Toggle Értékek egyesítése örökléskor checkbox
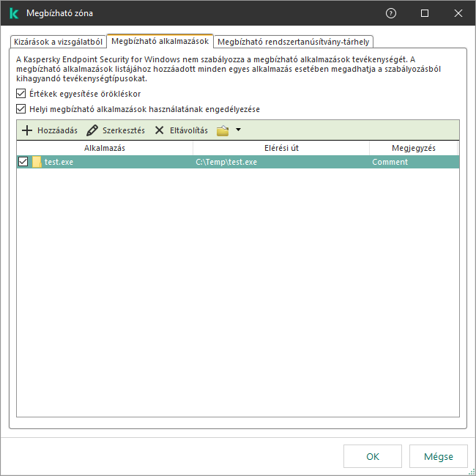476x476 pixels. pos(21,94)
